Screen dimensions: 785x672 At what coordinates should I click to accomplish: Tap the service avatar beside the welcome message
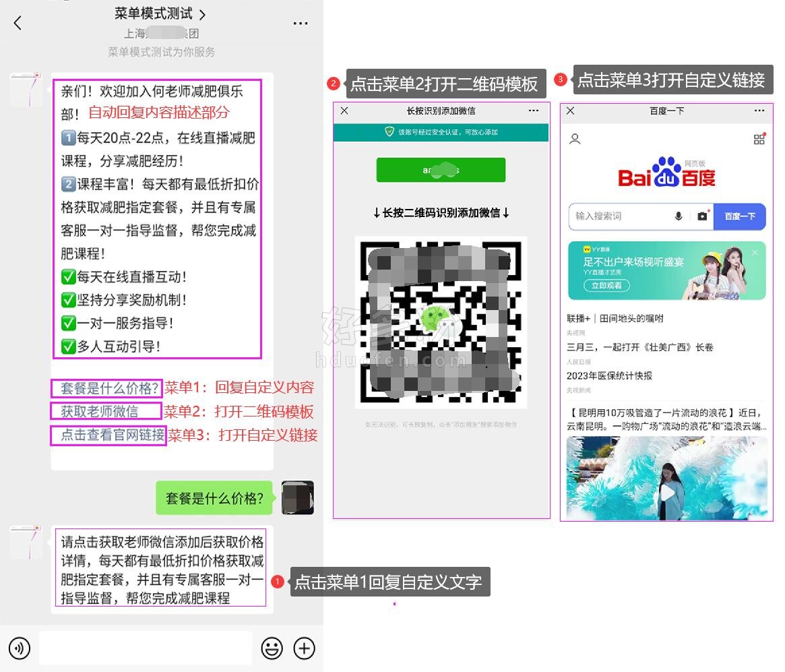point(26,89)
